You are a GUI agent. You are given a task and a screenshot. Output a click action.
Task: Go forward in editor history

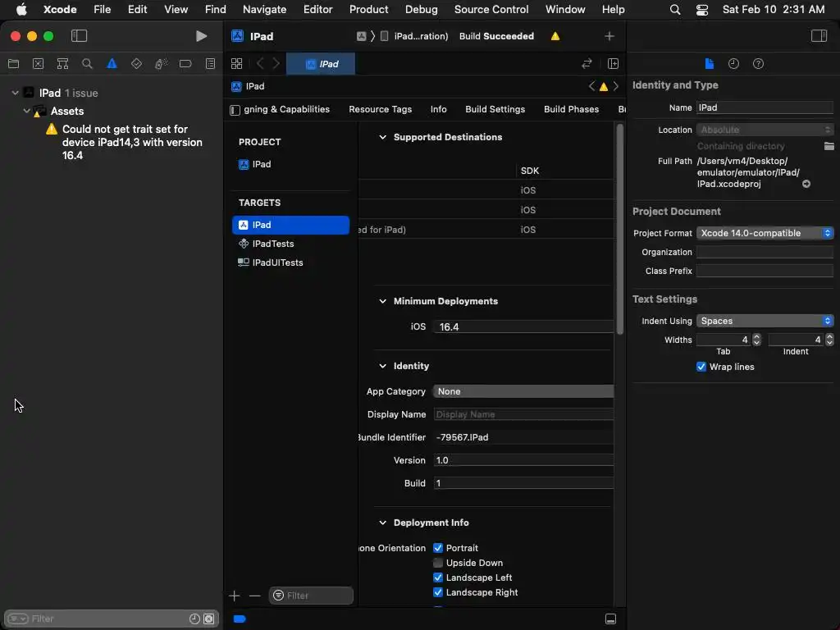tap(276, 64)
